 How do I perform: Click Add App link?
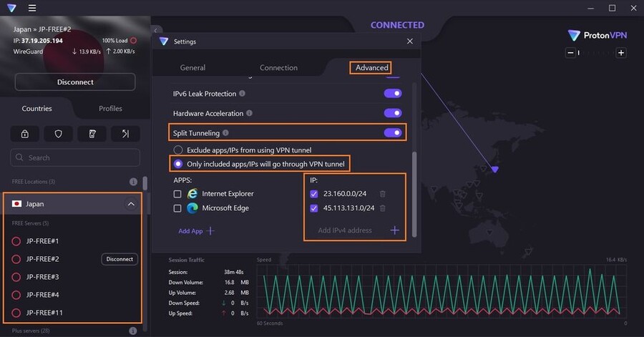click(x=196, y=231)
